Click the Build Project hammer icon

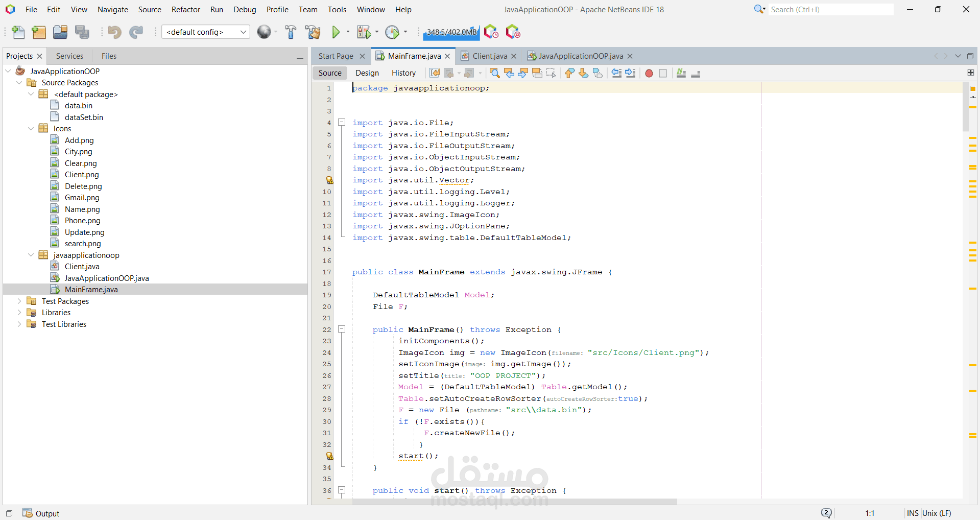(291, 32)
